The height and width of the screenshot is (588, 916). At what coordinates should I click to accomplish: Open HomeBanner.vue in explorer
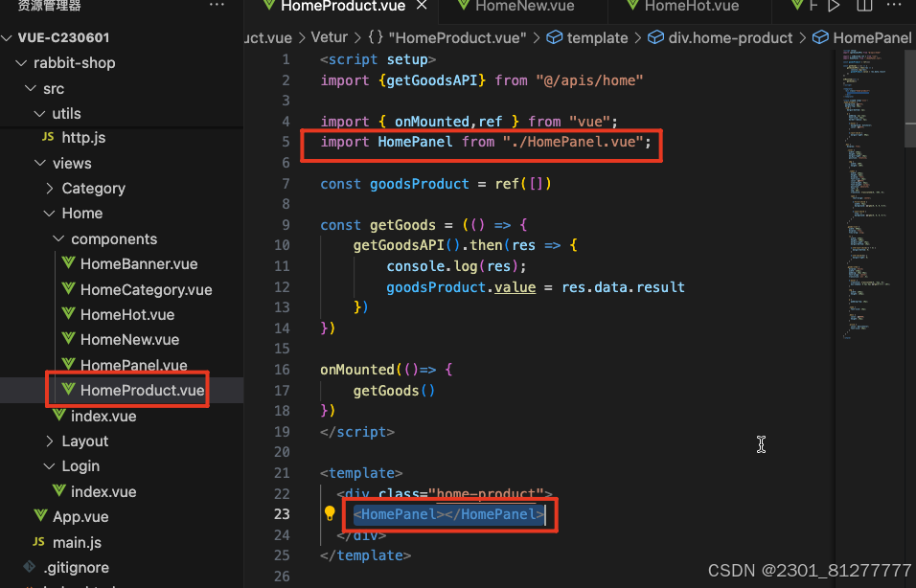pos(139,264)
